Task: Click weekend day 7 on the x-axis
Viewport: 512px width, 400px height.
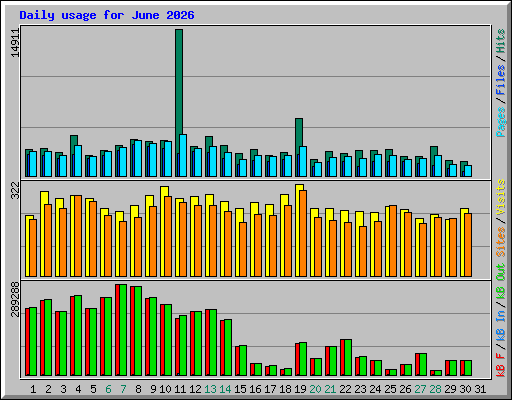Action: tap(123, 389)
